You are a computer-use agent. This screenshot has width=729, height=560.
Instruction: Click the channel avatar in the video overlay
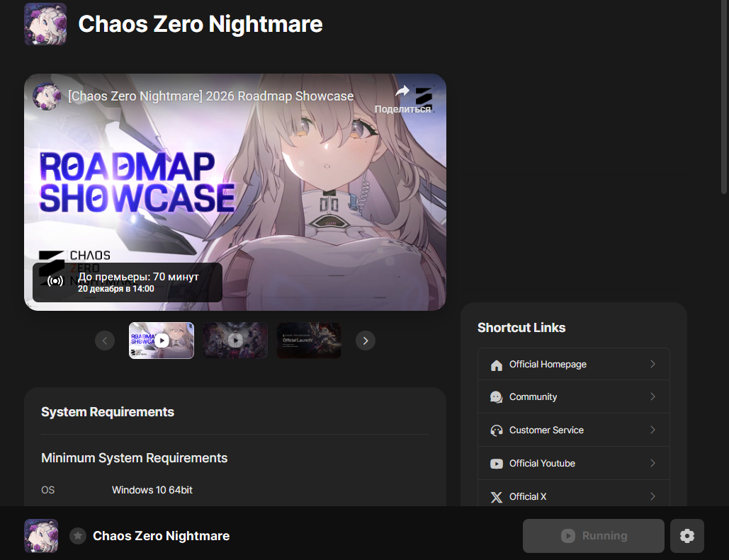coord(47,96)
